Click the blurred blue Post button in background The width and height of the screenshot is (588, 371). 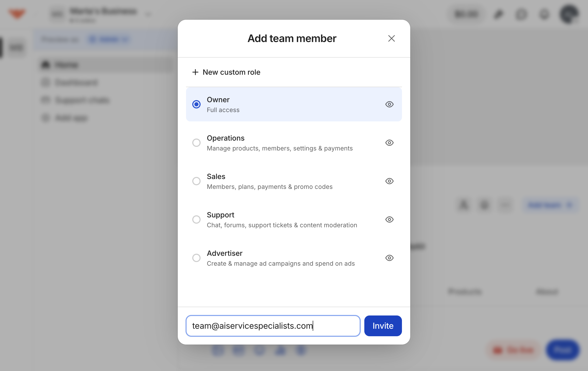563,350
